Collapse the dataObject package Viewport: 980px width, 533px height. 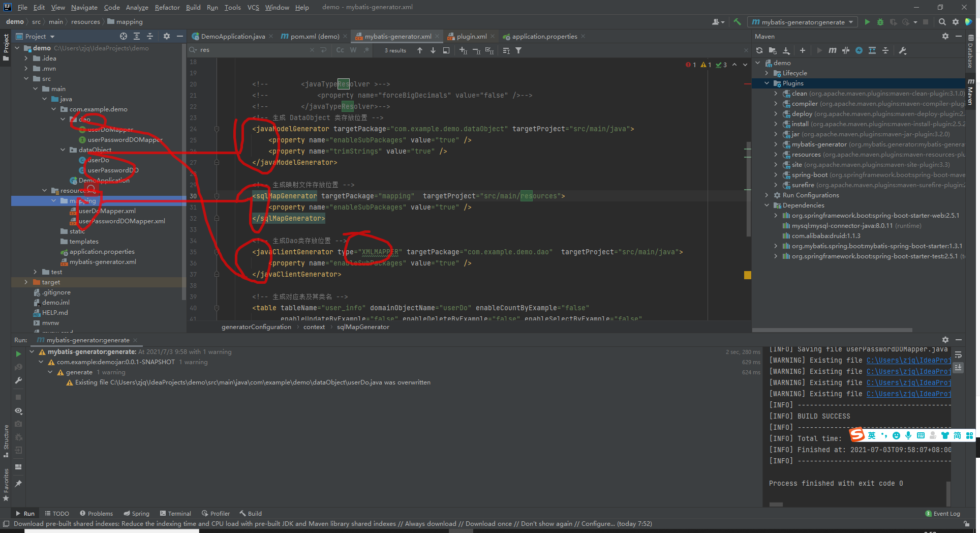click(63, 150)
